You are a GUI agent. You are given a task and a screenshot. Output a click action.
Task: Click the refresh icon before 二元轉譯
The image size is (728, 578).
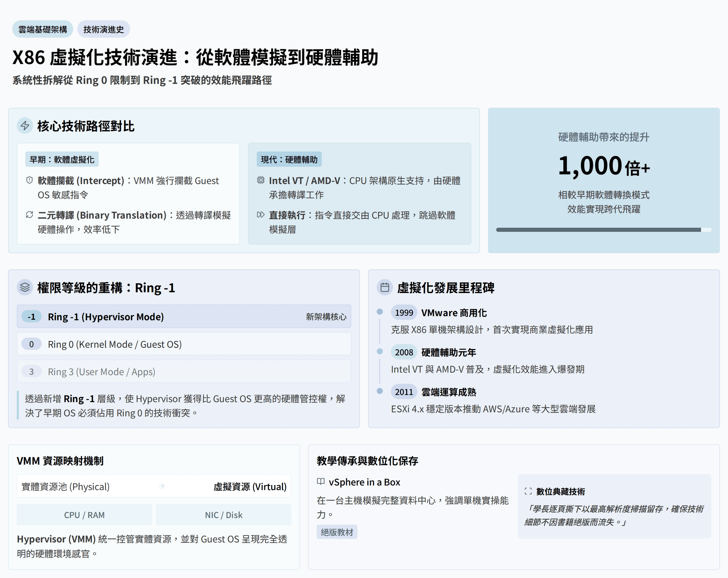(29, 215)
